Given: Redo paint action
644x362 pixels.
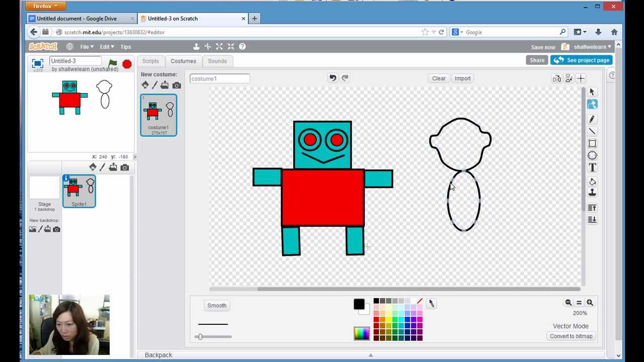Looking at the screenshot, I should (x=345, y=78).
